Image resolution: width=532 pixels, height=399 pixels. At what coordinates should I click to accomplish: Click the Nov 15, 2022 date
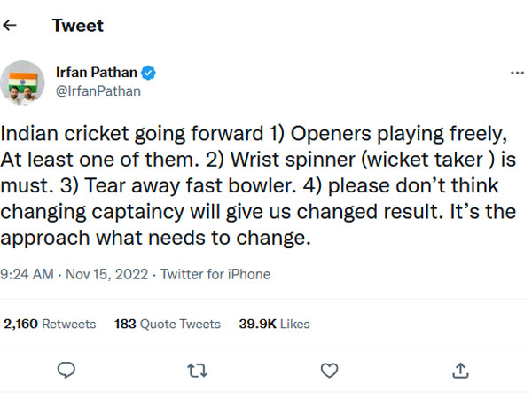click(106, 274)
